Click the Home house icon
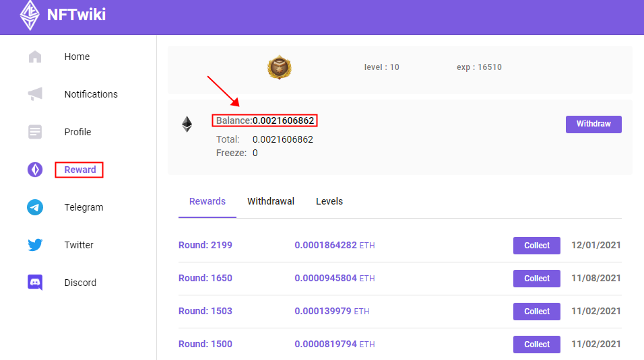 (x=35, y=57)
